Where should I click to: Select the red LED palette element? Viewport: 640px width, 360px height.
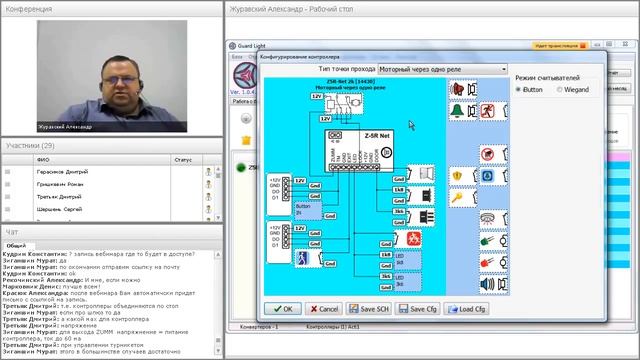point(493,262)
